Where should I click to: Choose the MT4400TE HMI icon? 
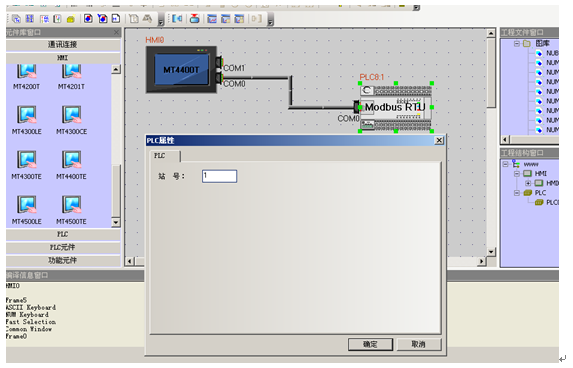71,160
